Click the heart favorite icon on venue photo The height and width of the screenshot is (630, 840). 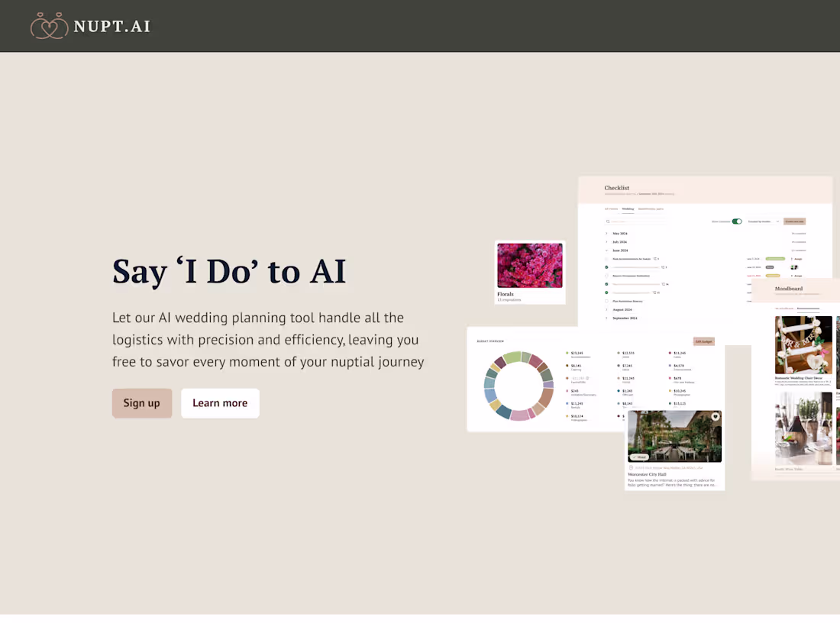[x=716, y=417]
